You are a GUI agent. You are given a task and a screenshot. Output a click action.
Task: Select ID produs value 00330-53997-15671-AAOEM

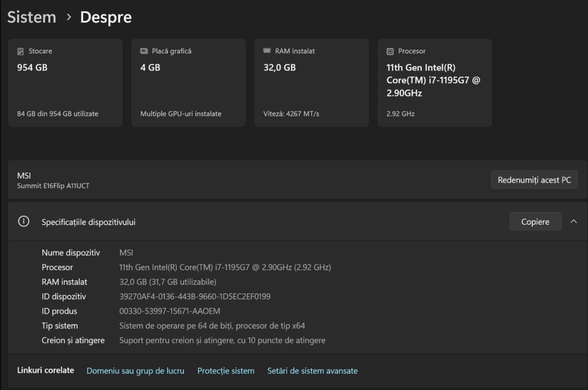click(169, 311)
